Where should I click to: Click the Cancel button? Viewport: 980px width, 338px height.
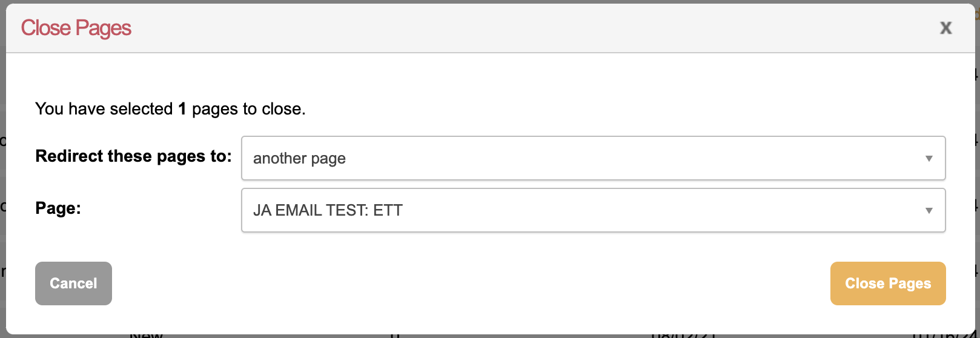[x=73, y=283]
